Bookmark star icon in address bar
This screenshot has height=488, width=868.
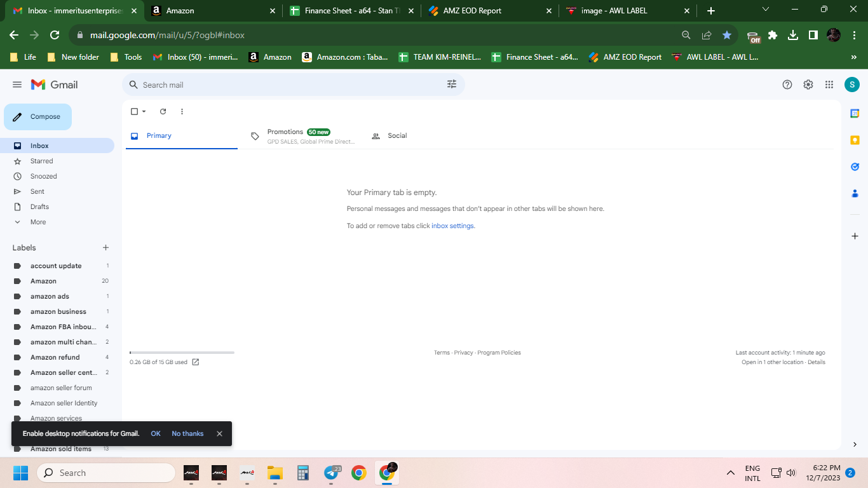[727, 35]
